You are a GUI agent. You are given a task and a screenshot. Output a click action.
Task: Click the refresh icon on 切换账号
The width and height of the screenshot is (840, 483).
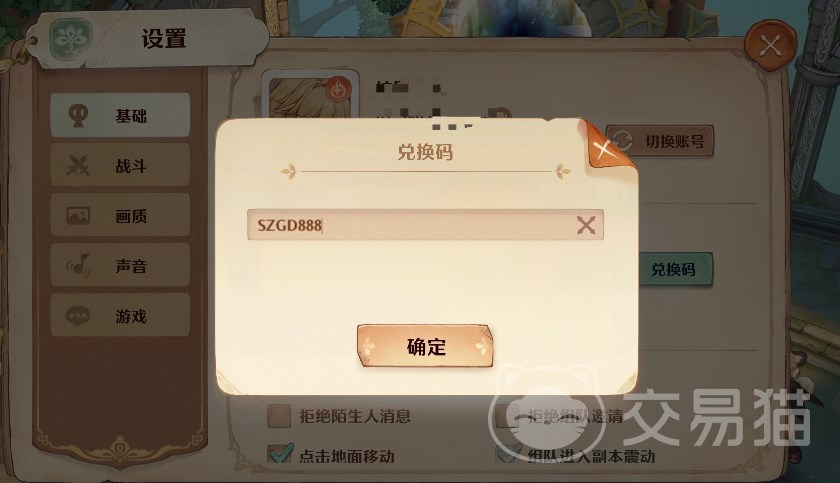tap(622, 141)
